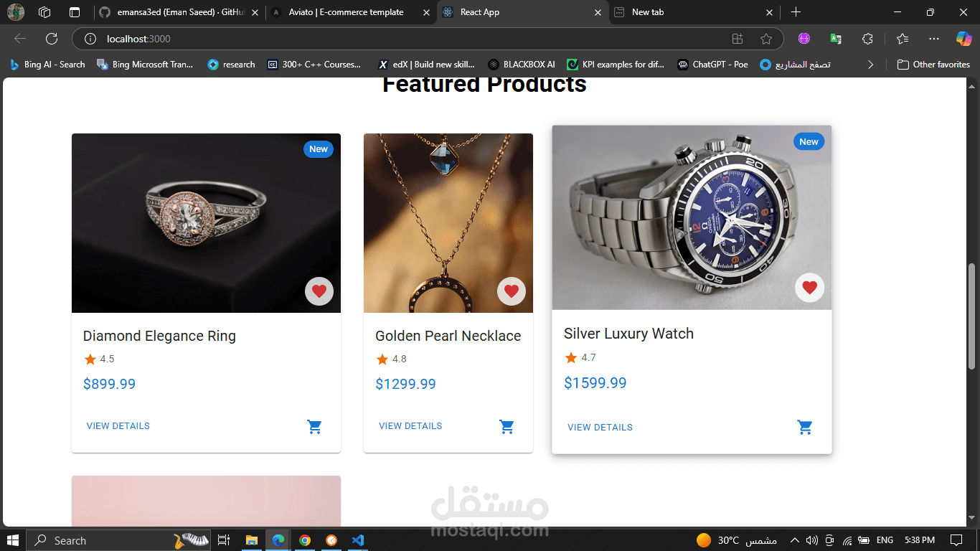This screenshot has height=551, width=980.
Task: Click the New badge on the watch card
Action: (x=809, y=141)
